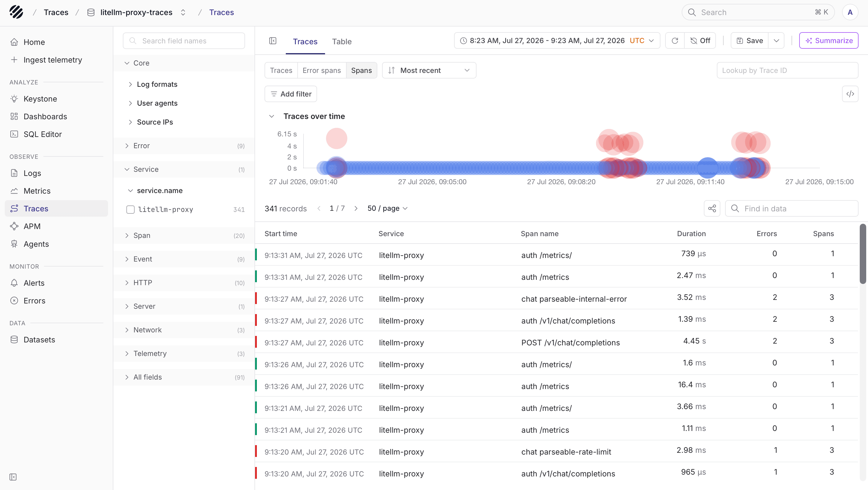Focus the Lookup by Trace ID field

tap(787, 70)
